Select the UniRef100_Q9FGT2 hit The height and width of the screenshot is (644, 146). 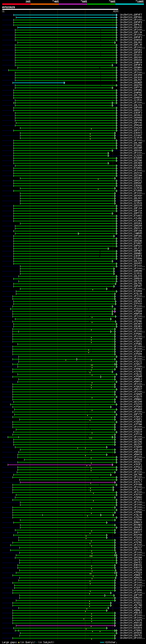[131, 130]
